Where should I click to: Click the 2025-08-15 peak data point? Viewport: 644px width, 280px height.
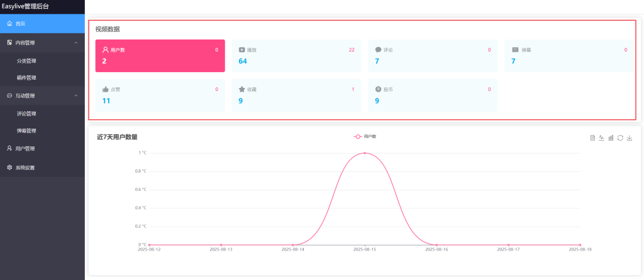click(365, 153)
